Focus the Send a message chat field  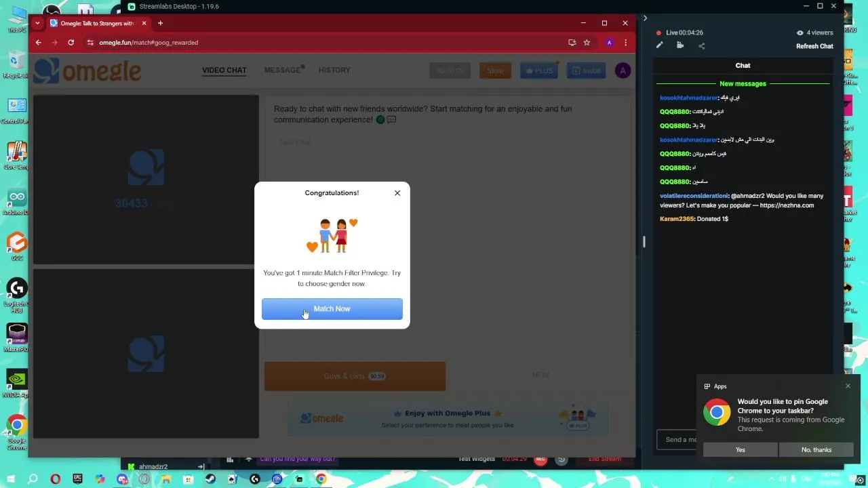point(676,439)
